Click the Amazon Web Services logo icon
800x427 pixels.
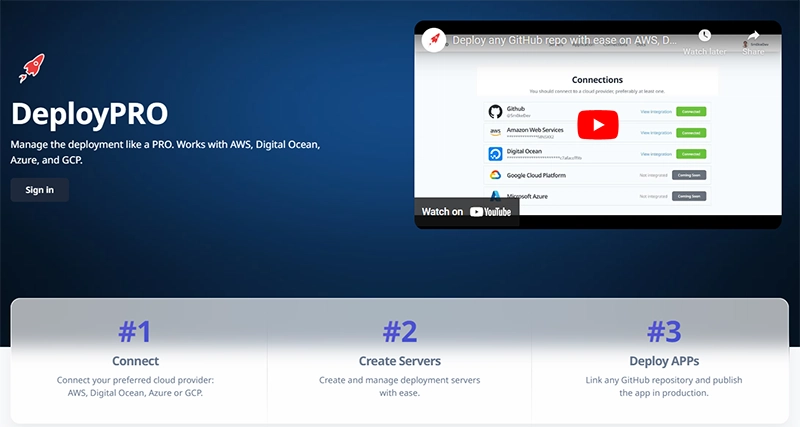(x=495, y=132)
